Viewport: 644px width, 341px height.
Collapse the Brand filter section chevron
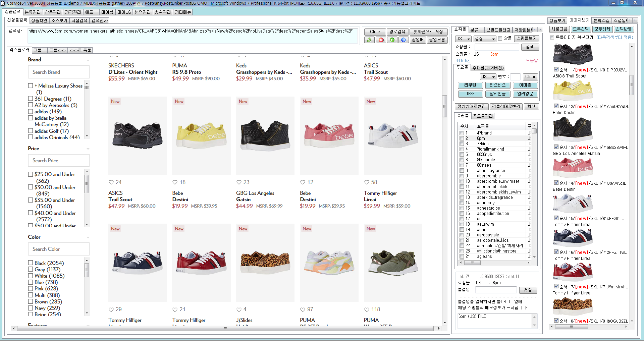click(x=88, y=60)
